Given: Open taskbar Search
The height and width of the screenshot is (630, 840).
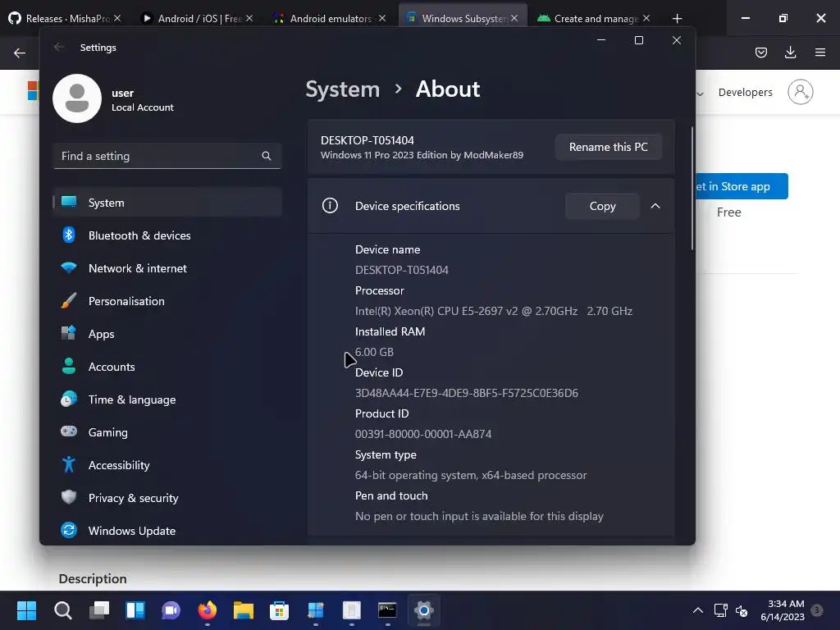Looking at the screenshot, I should pos(62,610).
